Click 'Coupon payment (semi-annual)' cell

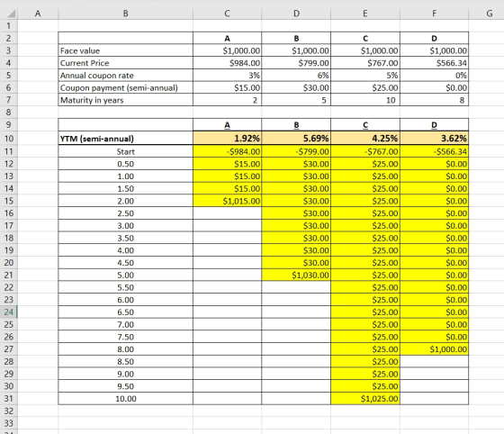[126, 87]
